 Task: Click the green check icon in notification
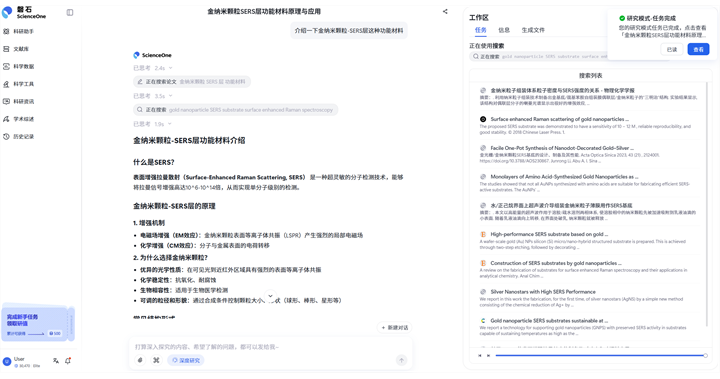[x=622, y=18]
